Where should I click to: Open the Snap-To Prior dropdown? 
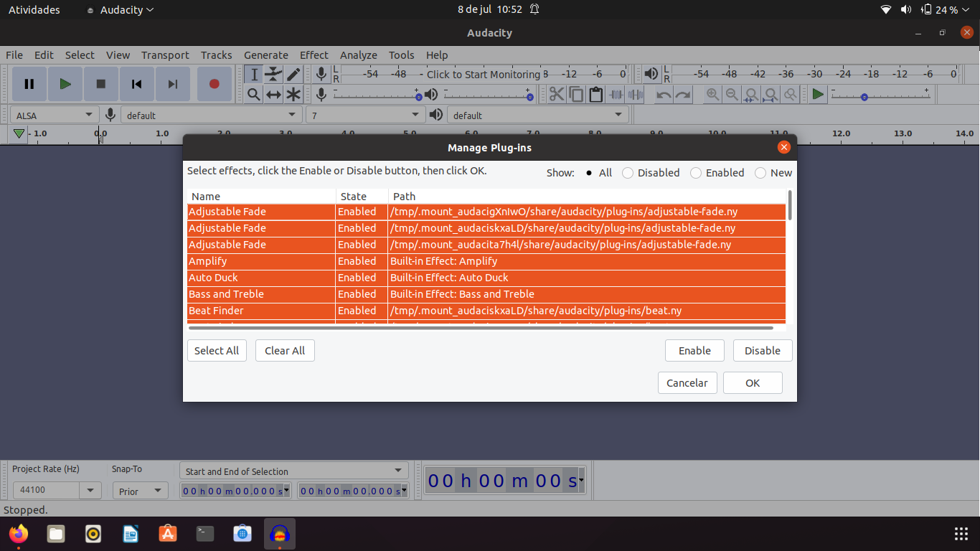(140, 491)
